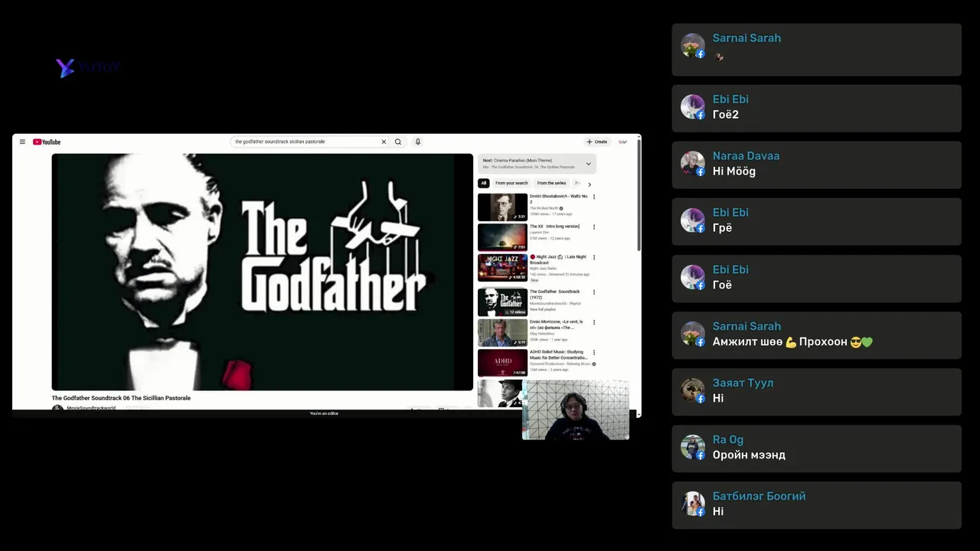Click Батбилэг Боогий's profile avatar
The width and height of the screenshot is (980, 551).
692,504
